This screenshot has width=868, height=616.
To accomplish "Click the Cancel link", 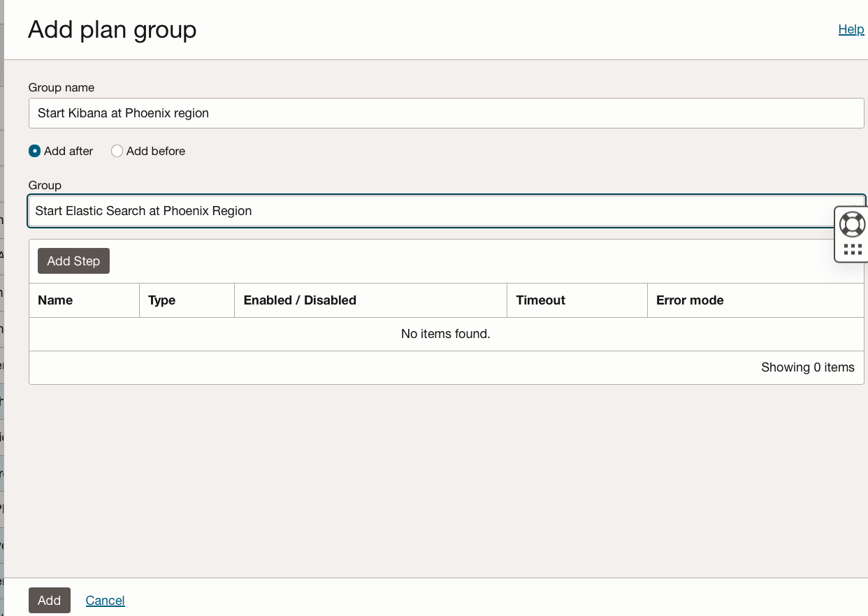I will point(105,600).
